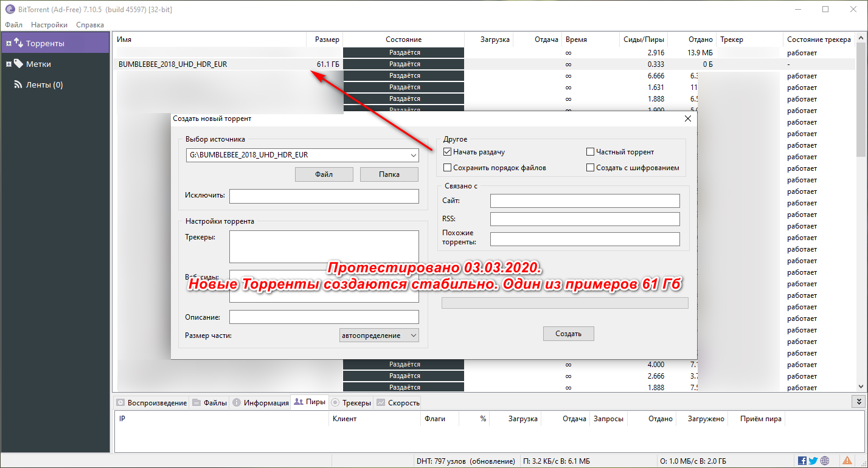Enable the Частный торрент checkbox

(x=590, y=152)
